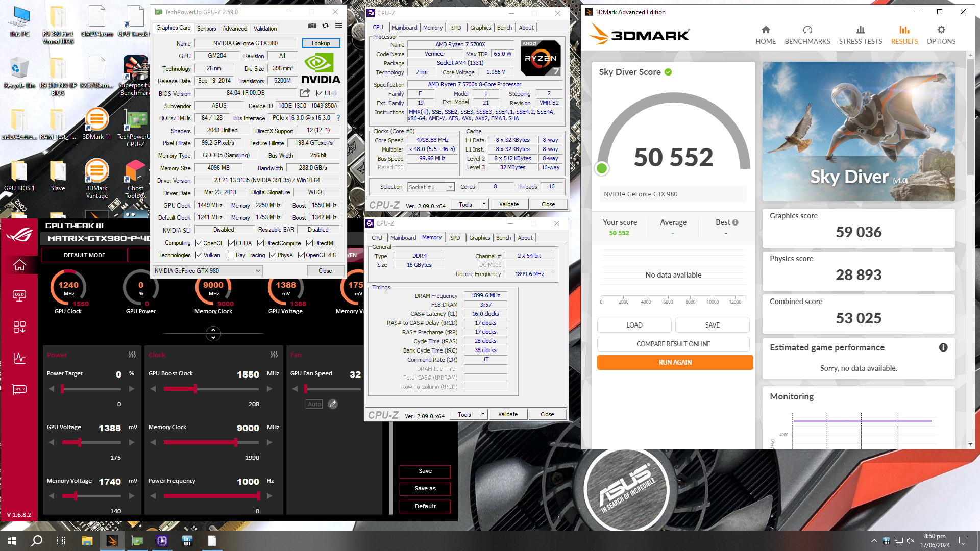This screenshot has height=551, width=980.
Task: Open the GPU-Z hamburger menu icon
Action: coord(338,26)
